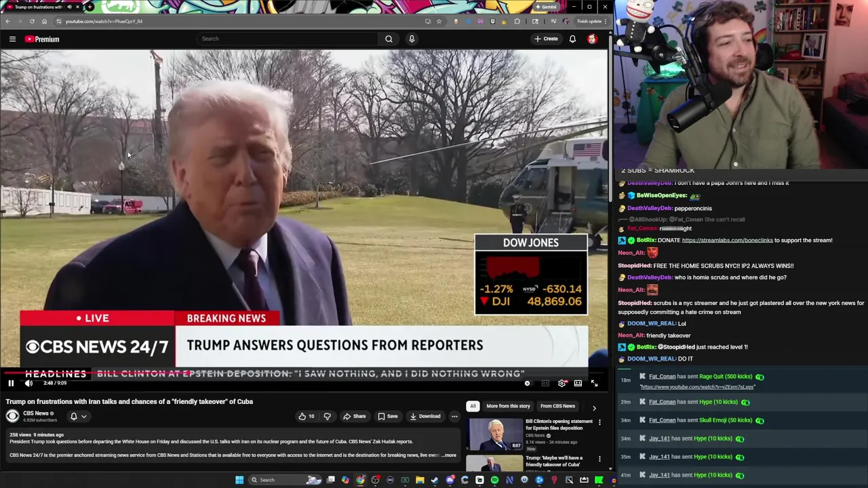This screenshot has height=488, width=868.
Task: Open streamlabs donate link in chat
Action: 727,240
